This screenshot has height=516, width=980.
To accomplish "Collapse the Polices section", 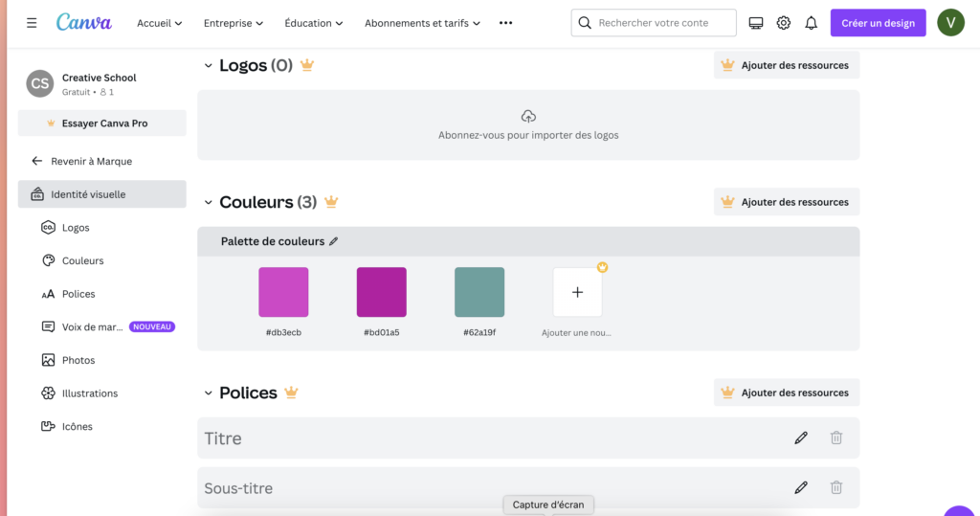I will [x=207, y=393].
